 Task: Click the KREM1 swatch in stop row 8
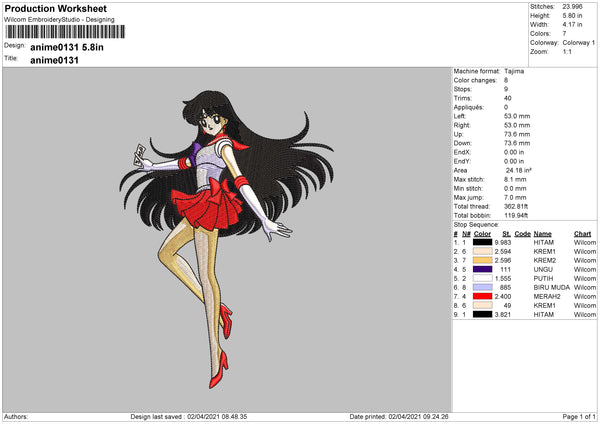(482, 305)
